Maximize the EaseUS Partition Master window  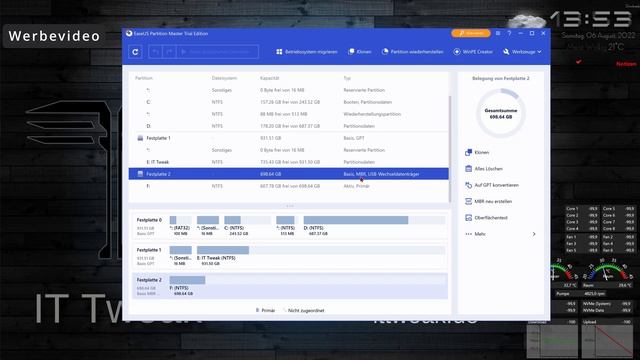point(532,33)
